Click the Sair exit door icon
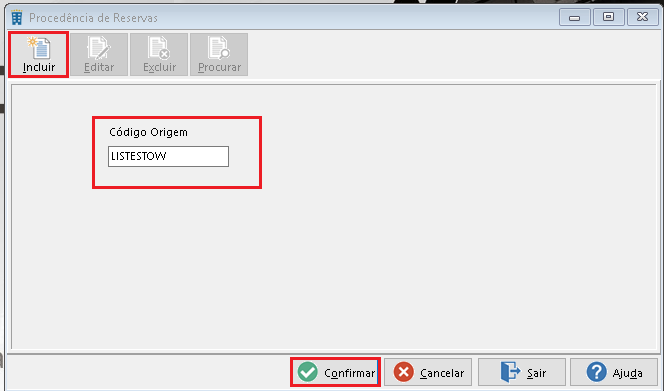664x391 pixels. 510,372
